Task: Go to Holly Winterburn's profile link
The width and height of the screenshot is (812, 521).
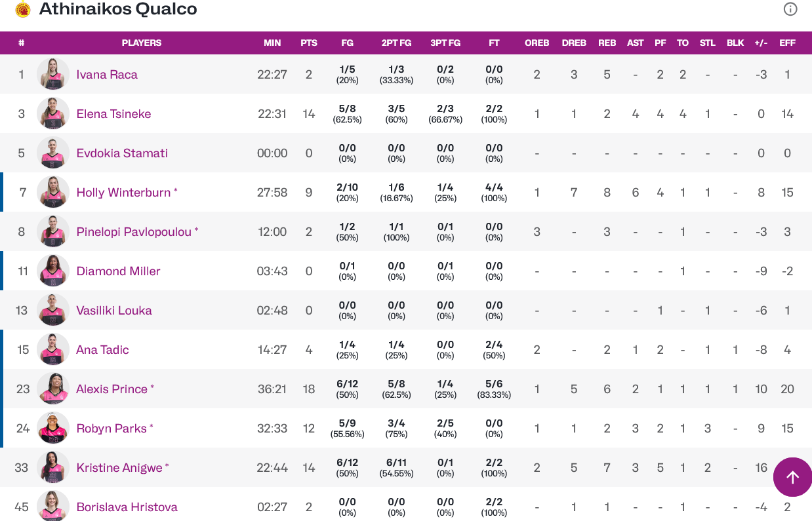Action: coord(124,192)
